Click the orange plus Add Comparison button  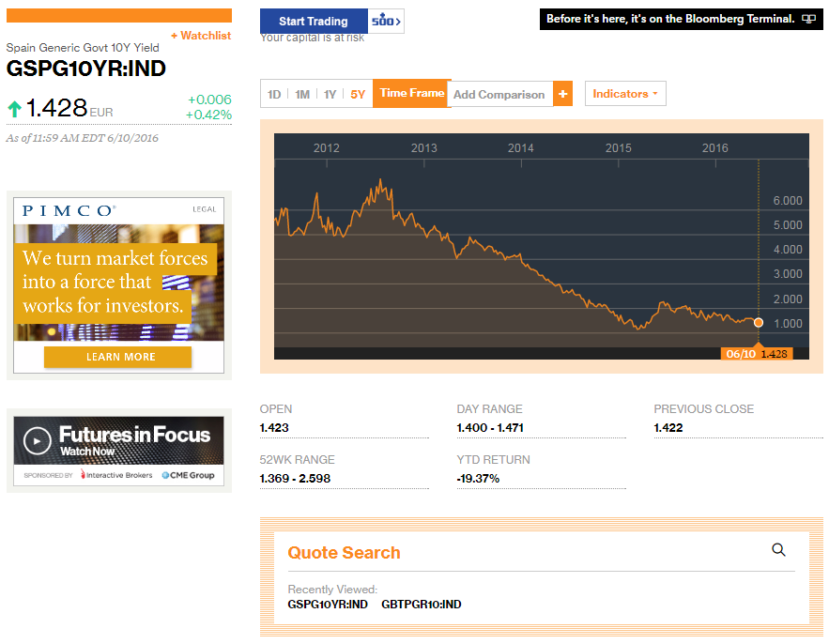pyautogui.click(x=562, y=94)
